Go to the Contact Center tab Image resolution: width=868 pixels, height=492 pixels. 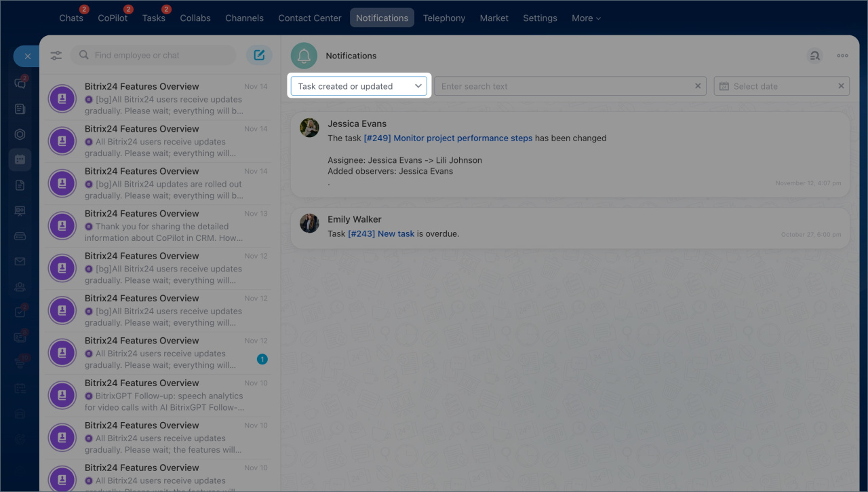coord(309,18)
